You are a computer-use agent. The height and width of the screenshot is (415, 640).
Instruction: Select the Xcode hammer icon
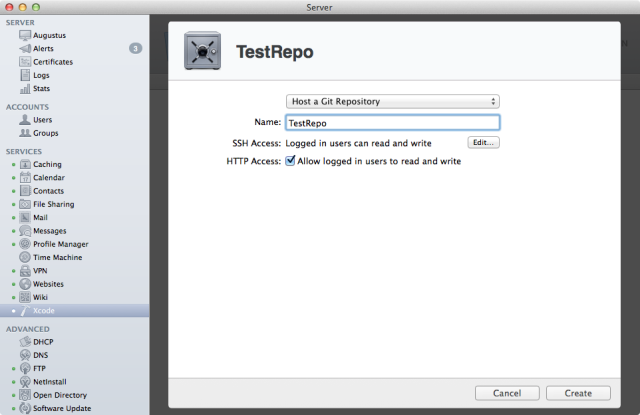tap(25, 311)
